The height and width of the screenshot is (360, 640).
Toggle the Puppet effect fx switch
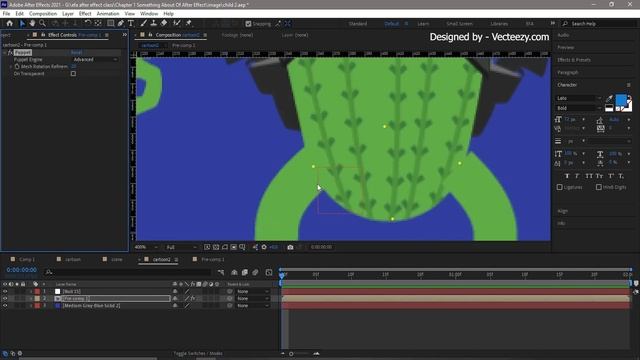[10, 53]
